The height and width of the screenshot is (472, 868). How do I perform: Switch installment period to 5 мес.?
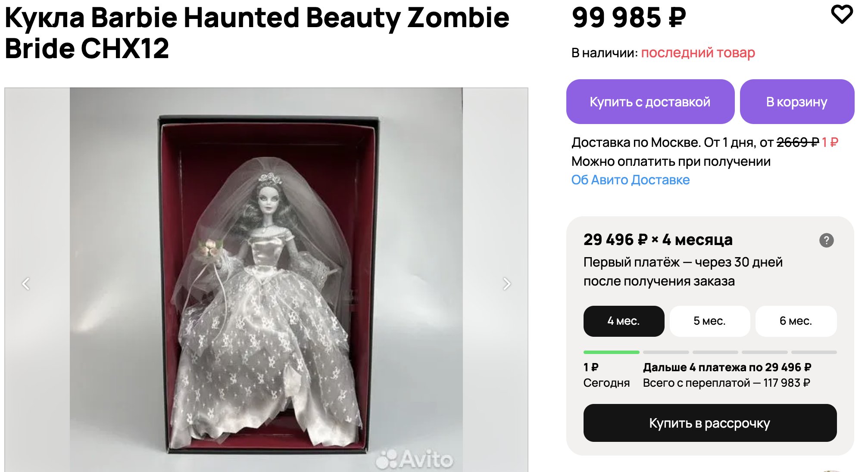tap(709, 321)
